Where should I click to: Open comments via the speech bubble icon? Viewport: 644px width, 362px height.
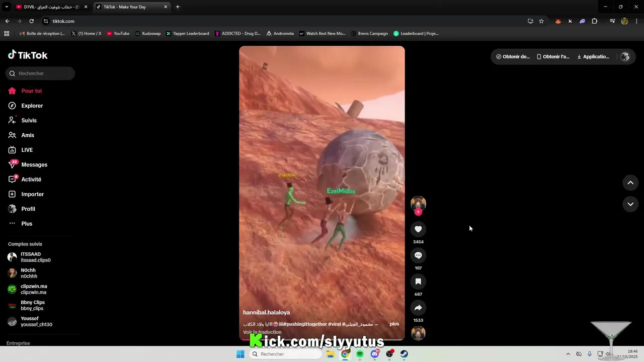(418, 255)
